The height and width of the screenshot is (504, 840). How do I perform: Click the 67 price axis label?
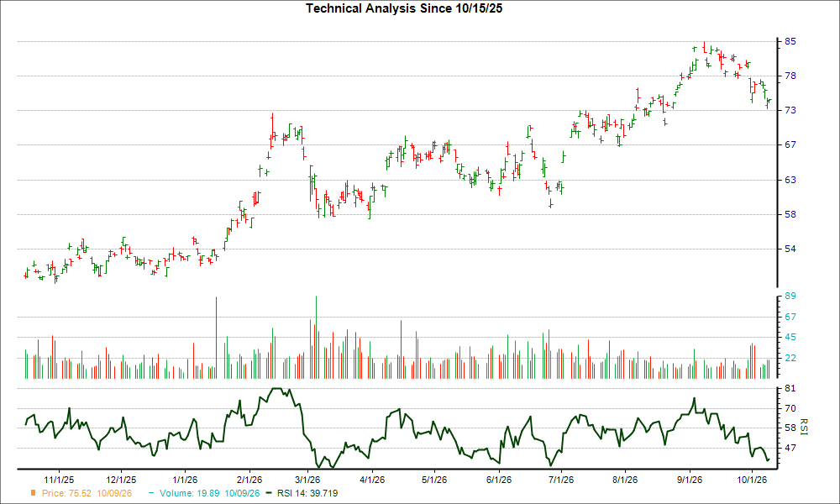[790, 145]
